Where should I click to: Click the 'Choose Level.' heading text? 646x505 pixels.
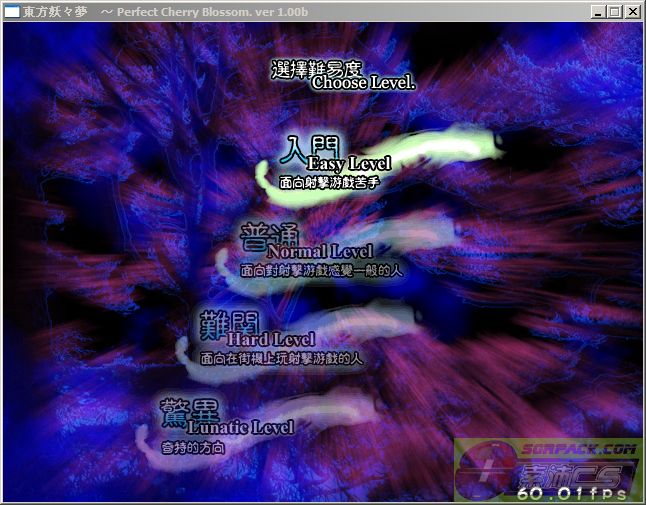pyautogui.click(x=363, y=83)
